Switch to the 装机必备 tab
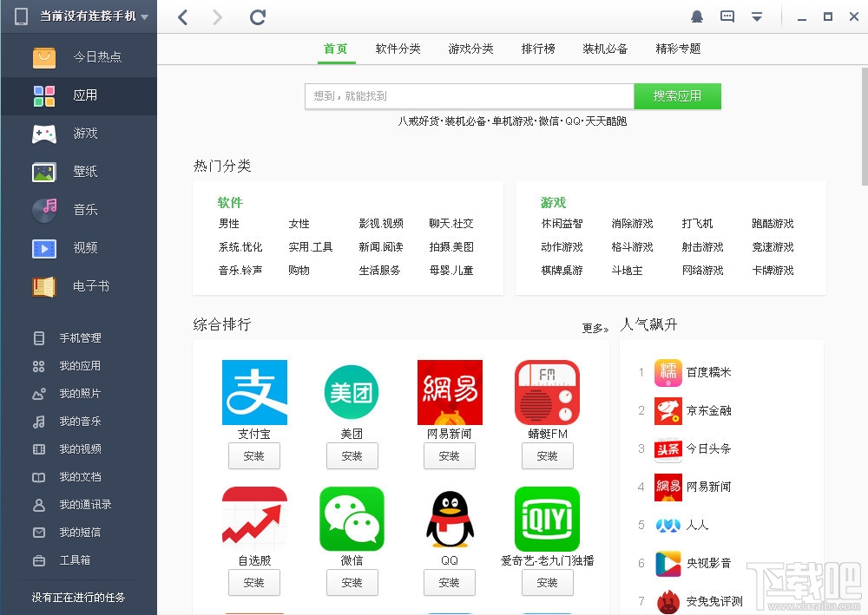 (605, 49)
